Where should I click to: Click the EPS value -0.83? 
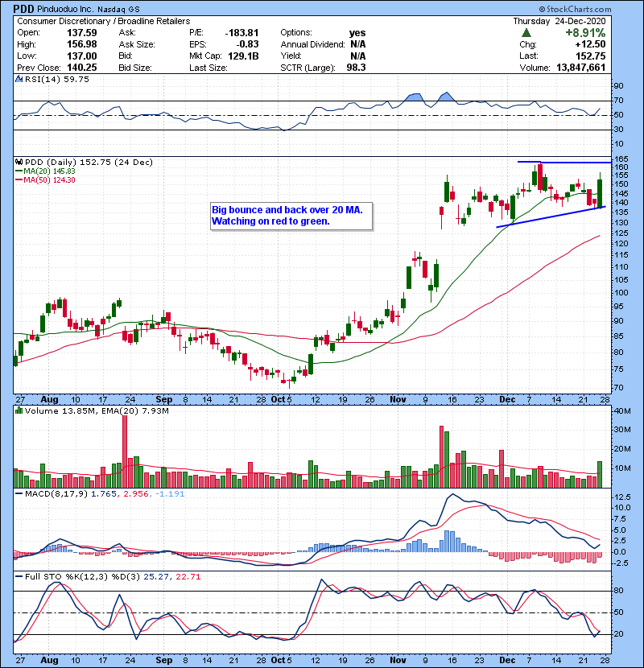(247, 44)
